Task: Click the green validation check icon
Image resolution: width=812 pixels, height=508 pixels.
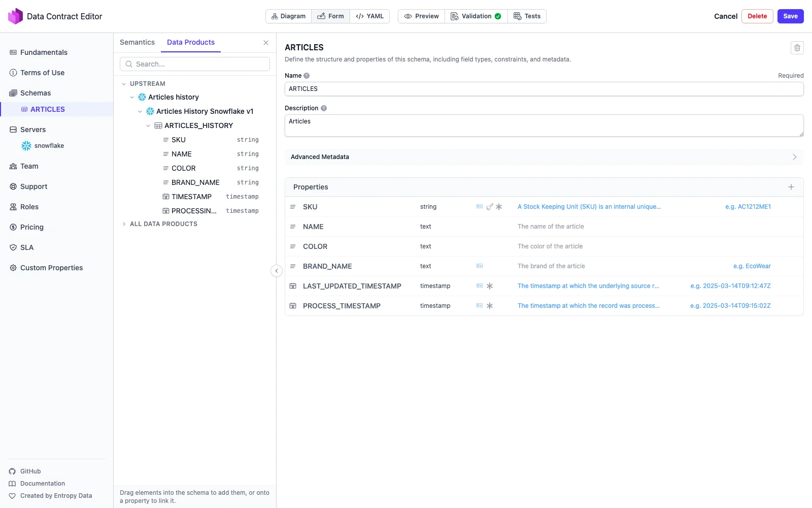Action: pos(498,16)
